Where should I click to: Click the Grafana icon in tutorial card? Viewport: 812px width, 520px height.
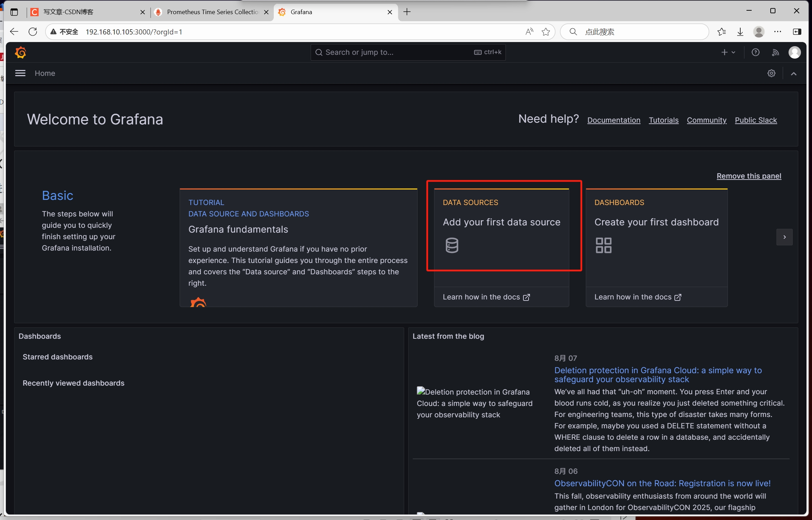tap(198, 302)
